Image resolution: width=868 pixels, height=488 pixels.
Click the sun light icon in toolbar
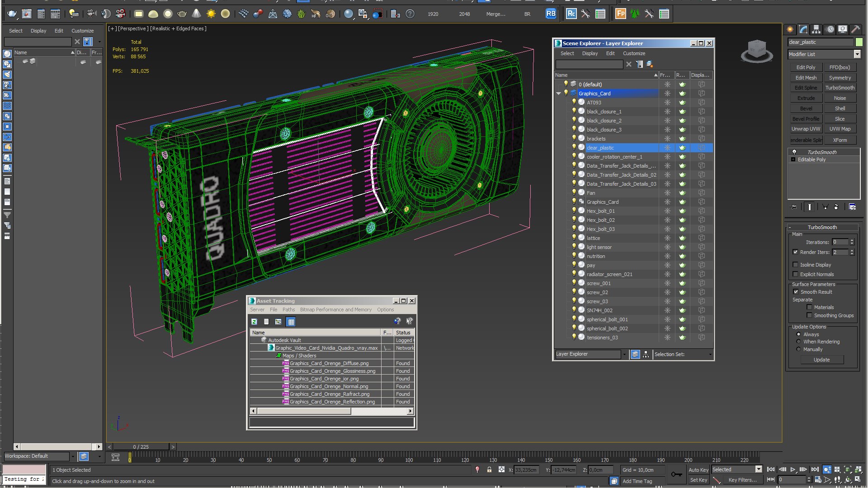tap(211, 14)
